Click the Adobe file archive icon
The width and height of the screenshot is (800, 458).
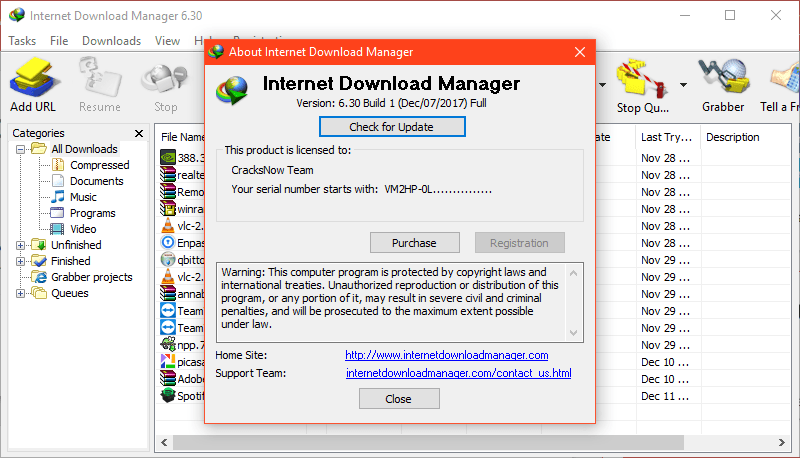(x=168, y=378)
